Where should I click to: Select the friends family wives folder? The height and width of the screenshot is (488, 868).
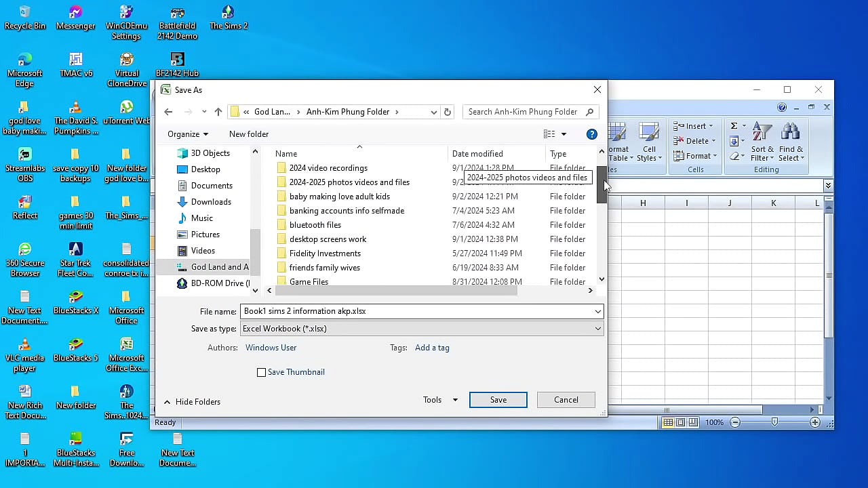tap(325, 268)
